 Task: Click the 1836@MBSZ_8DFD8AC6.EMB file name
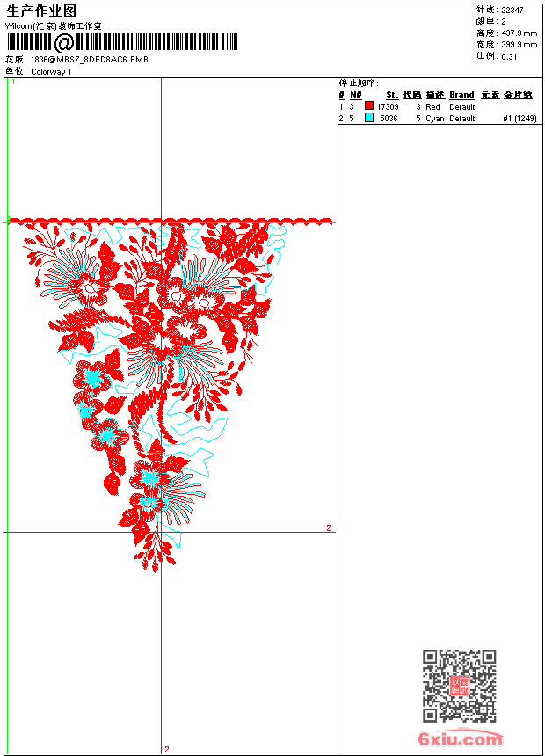90,60
